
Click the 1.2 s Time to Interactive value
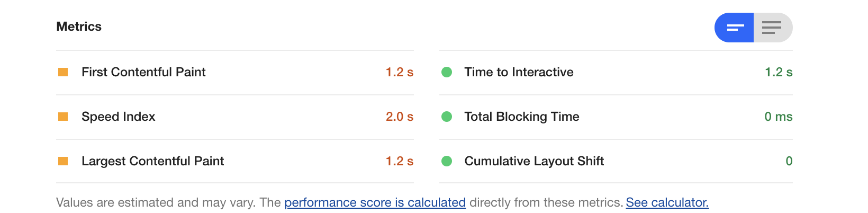point(779,72)
